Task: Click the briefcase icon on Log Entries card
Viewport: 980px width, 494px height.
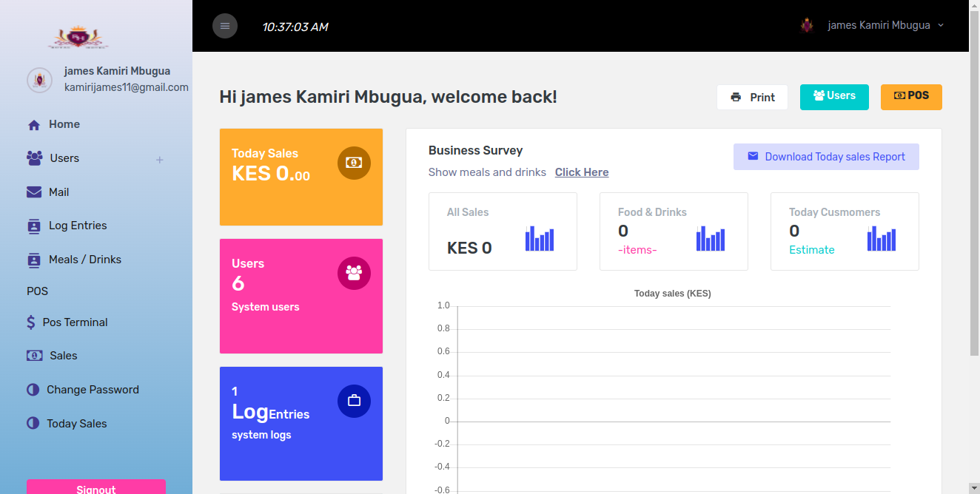Action: point(354,401)
